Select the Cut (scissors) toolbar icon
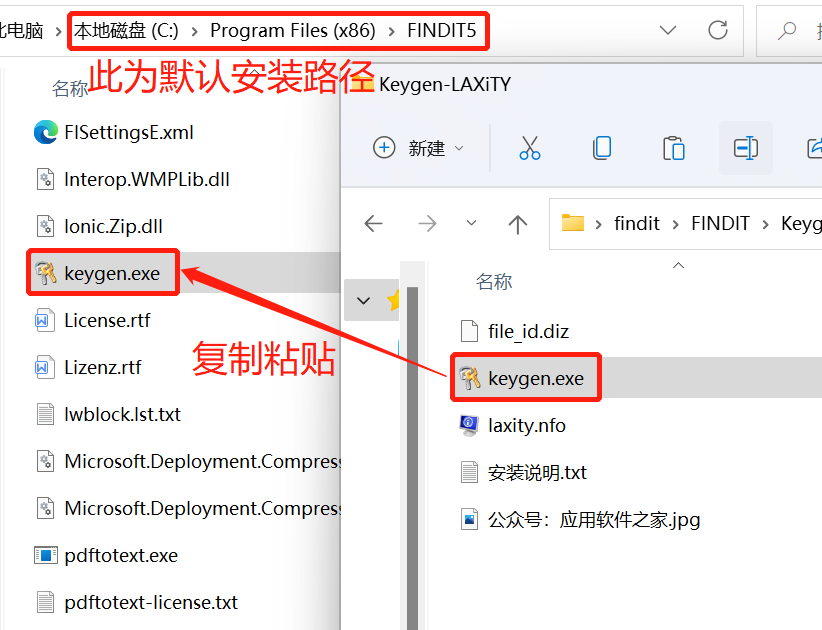822x630 pixels. tap(530, 148)
